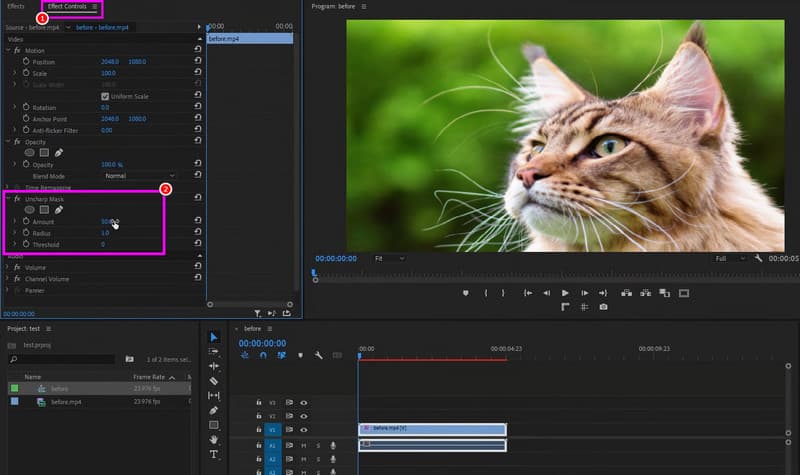Viewport: 800px width, 475px height.
Task: Toggle animation stopwatch for Position
Action: pos(26,61)
